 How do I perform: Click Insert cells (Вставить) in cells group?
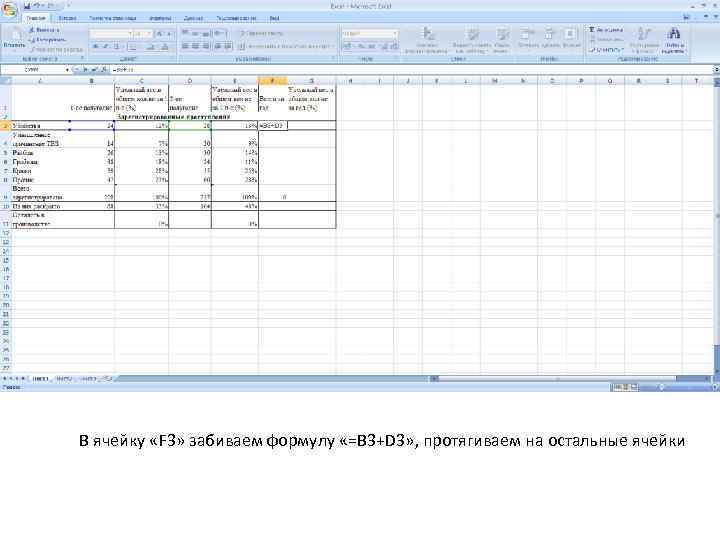point(528,39)
